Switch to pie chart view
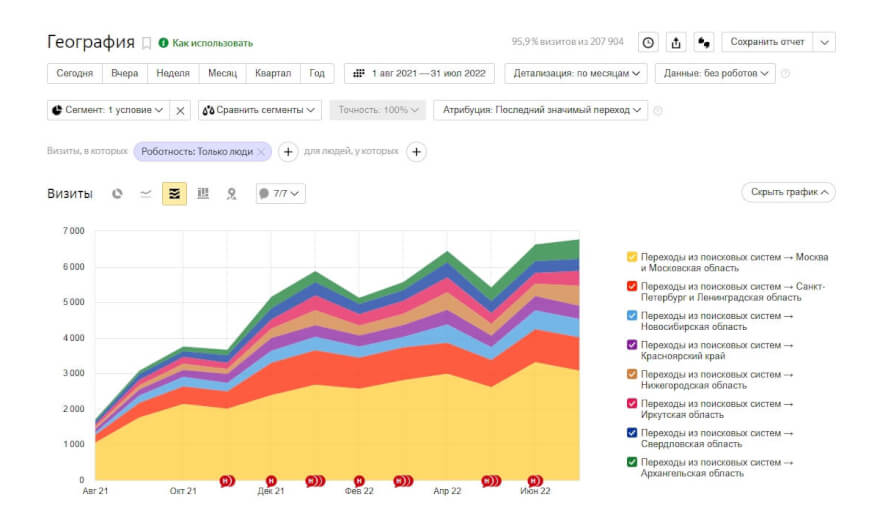Viewport: 880px width, 532px height. coord(117,193)
